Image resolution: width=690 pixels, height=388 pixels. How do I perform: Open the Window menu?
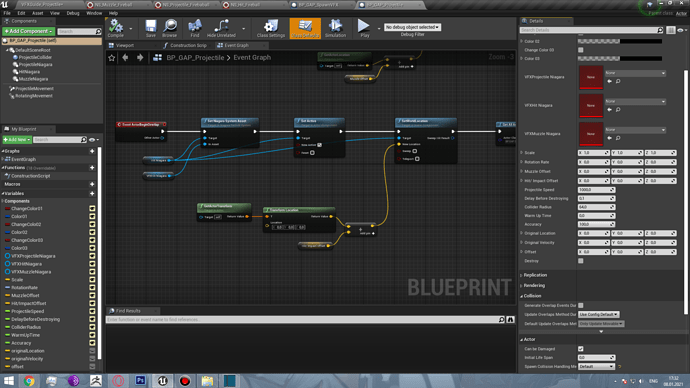pos(94,13)
